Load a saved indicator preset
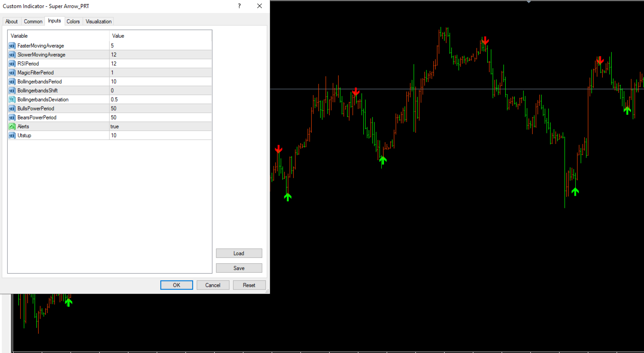This screenshot has width=644, height=353. [x=239, y=253]
